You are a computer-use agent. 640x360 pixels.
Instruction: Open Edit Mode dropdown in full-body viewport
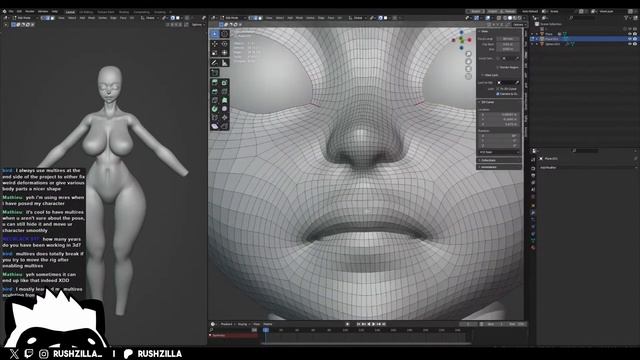pos(26,18)
